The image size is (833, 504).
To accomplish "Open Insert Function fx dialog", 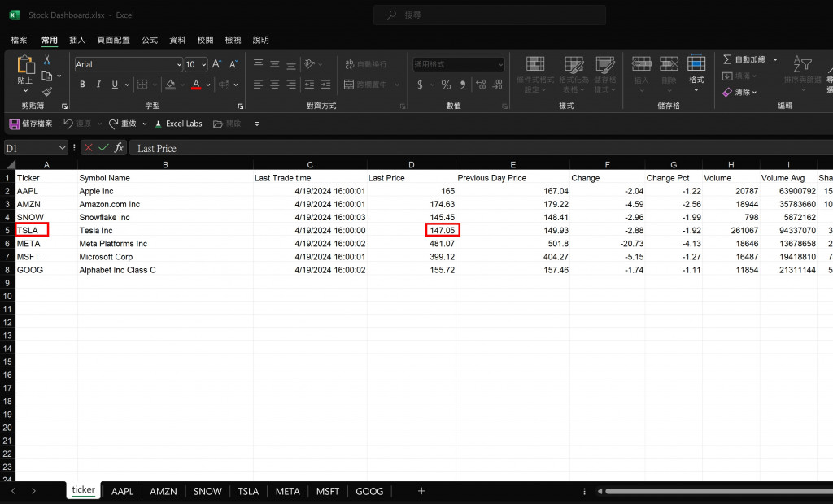I will (x=119, y=148).
